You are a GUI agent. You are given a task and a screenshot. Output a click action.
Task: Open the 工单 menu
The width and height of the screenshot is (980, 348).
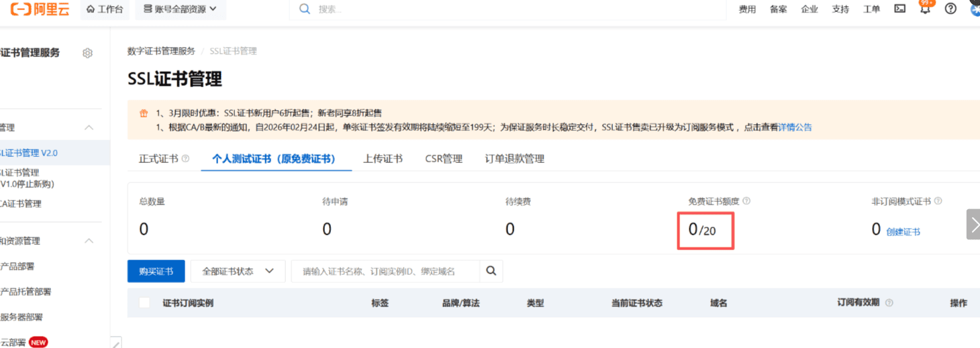[x=871, y=9]
